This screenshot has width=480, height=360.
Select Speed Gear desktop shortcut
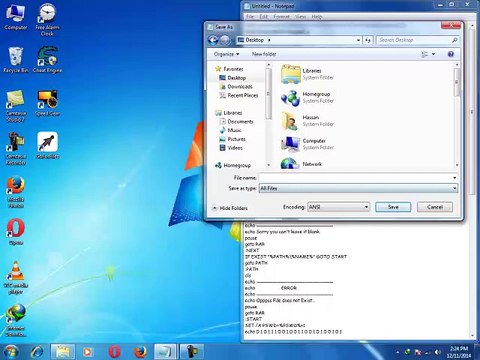47,103
